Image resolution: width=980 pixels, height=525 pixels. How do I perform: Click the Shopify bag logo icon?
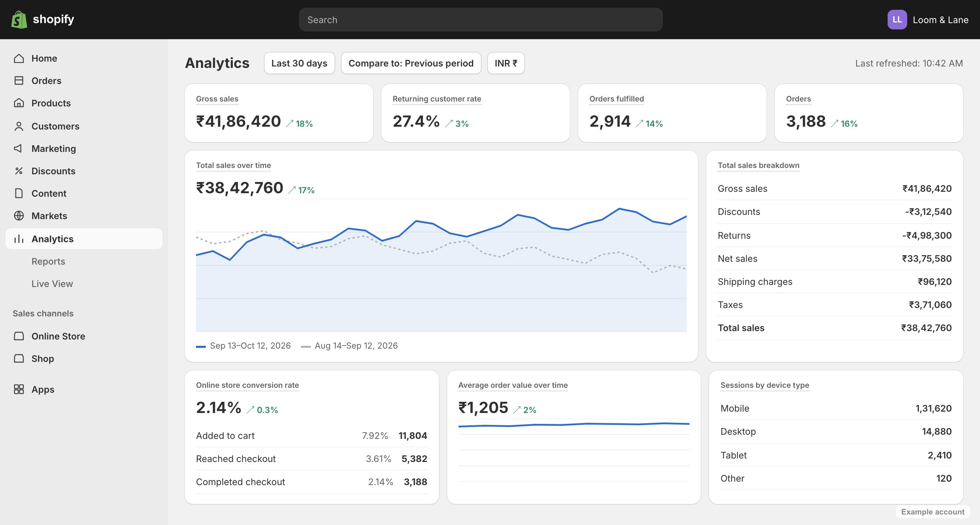(x=19, y=19)
